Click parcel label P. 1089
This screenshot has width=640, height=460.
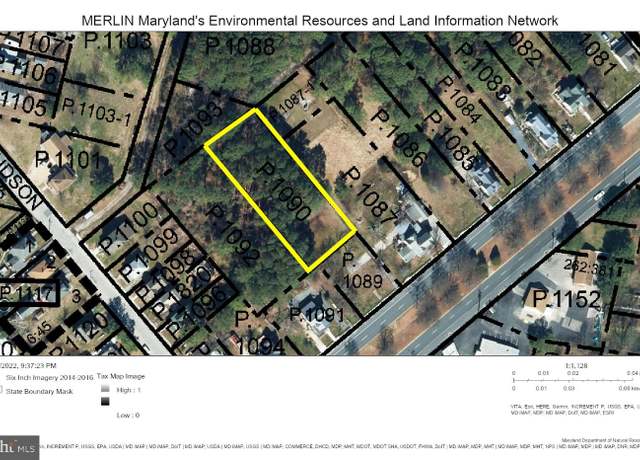pos(362,271)
